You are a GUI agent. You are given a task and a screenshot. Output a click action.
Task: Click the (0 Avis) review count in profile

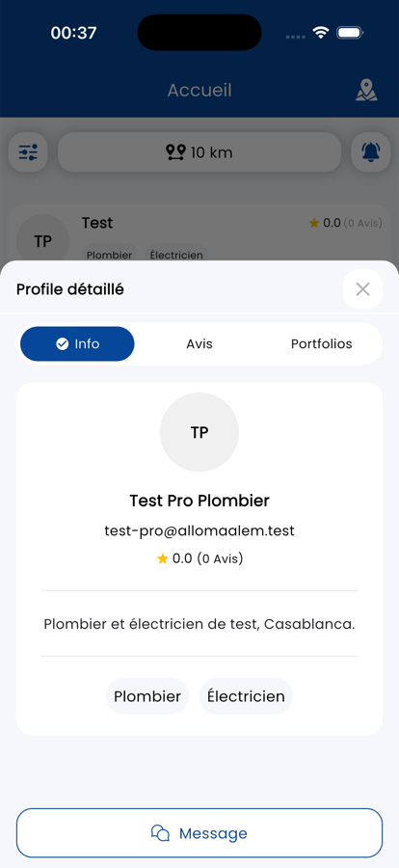221,558
